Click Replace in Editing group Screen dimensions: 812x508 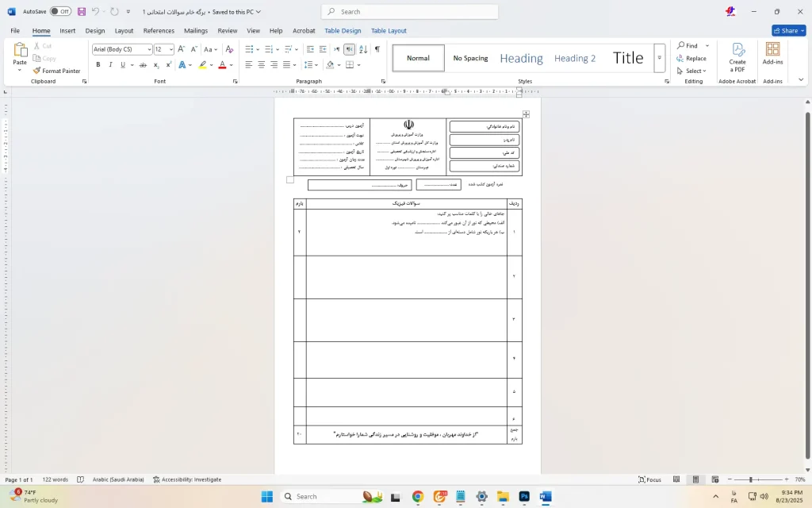pos(691,59)
